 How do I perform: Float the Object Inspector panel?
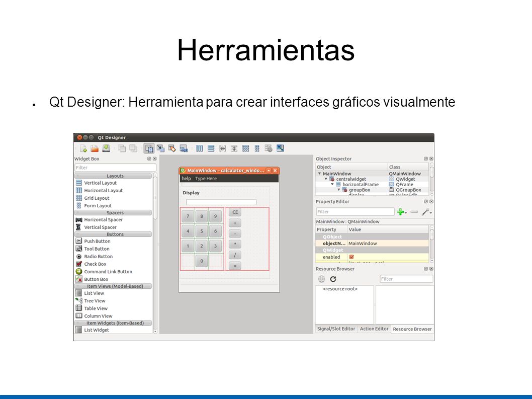426,158
